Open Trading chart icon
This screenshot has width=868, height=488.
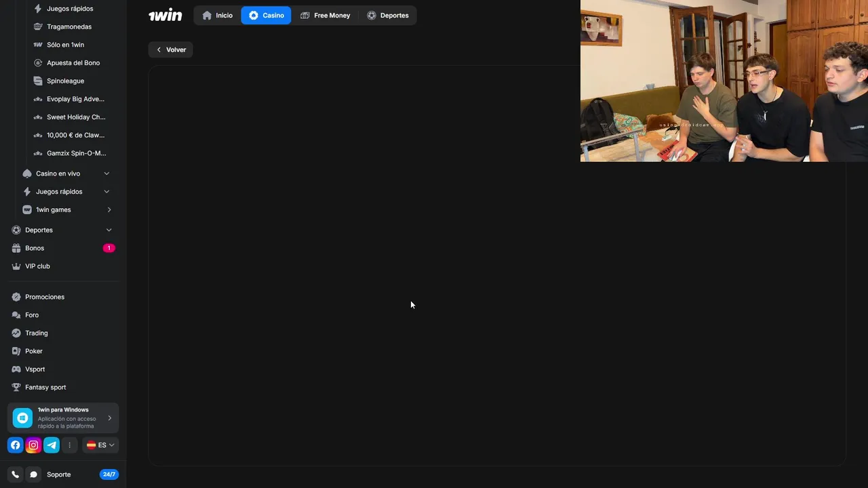(x=16, y=333)
